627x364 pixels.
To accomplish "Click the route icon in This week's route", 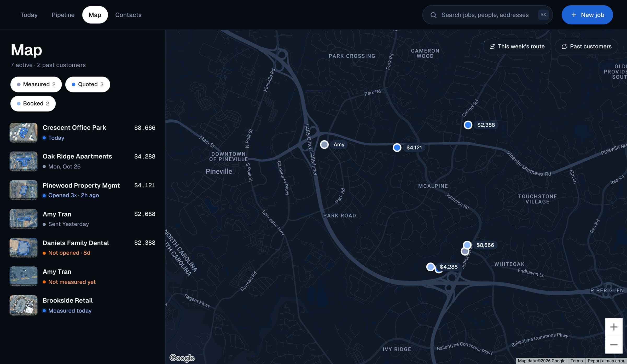I will [492, 46].
